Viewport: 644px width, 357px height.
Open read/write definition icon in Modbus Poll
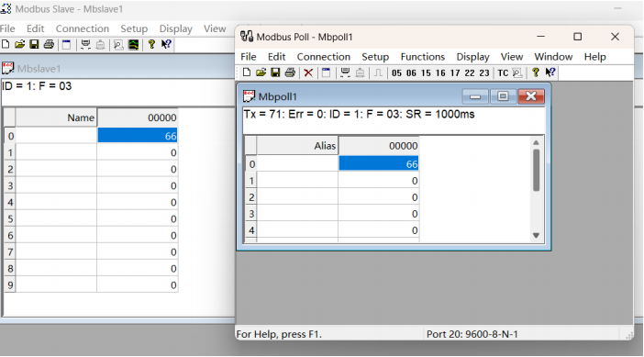[326, 73]
